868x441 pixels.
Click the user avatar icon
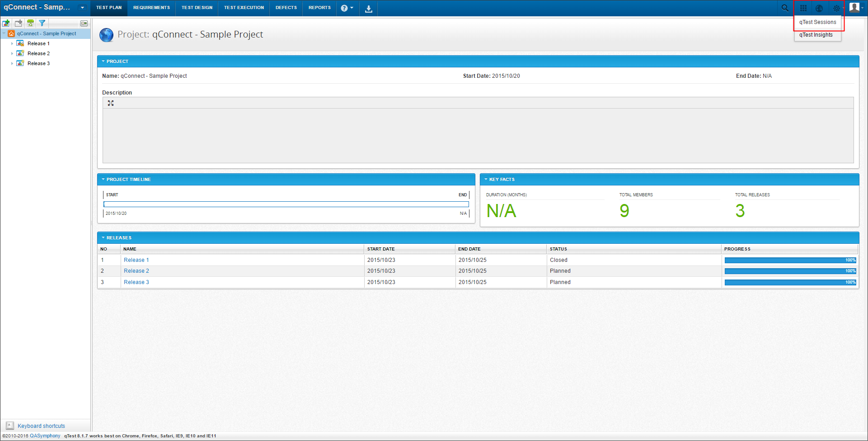click(x=854, y=7)
